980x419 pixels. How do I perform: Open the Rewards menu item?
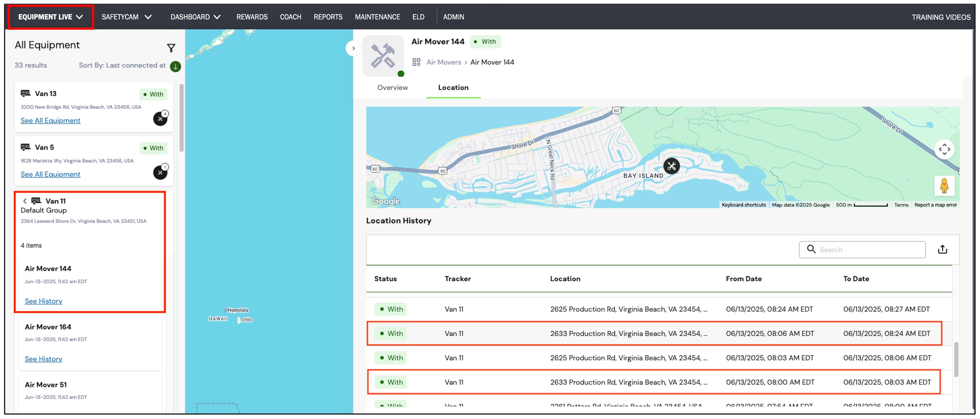click(x=252, y=17)
